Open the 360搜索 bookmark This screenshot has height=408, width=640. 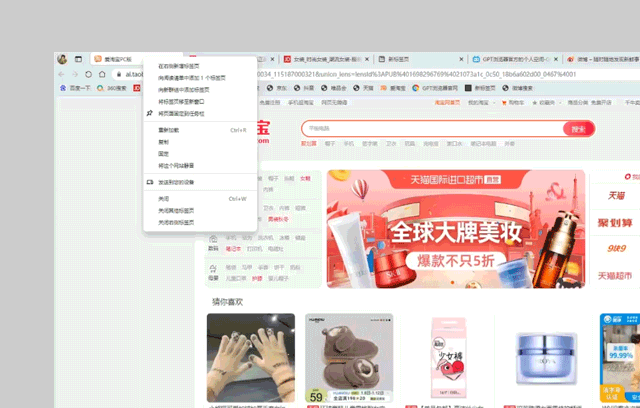pyautogui.click(x=112, y=88)
